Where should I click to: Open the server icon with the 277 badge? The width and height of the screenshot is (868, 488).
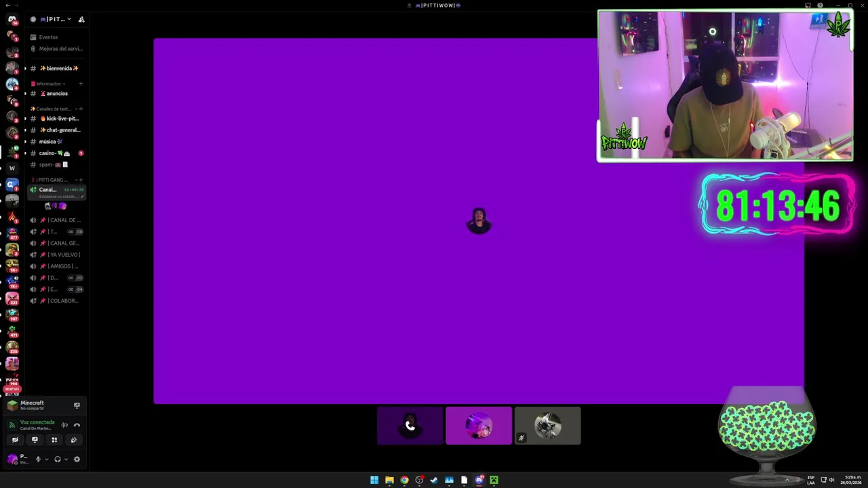click(12, 233)
